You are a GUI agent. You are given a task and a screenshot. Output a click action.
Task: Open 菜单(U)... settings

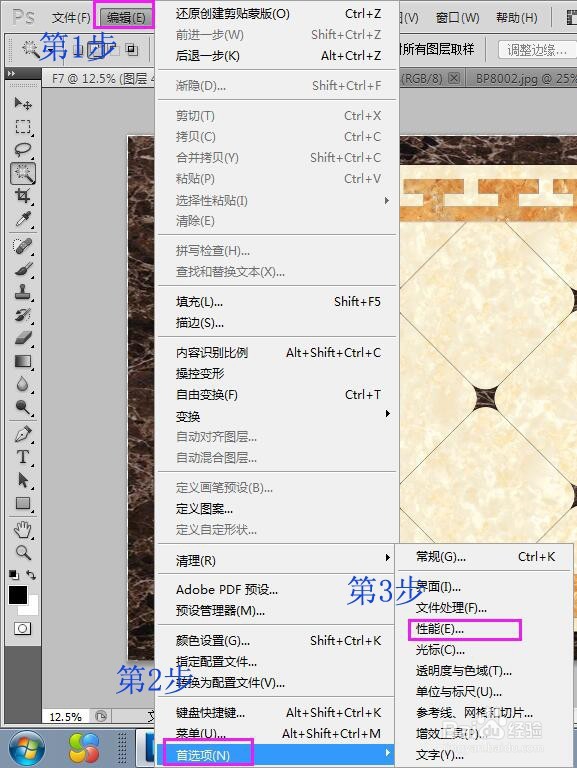click(x=276, y=734)
